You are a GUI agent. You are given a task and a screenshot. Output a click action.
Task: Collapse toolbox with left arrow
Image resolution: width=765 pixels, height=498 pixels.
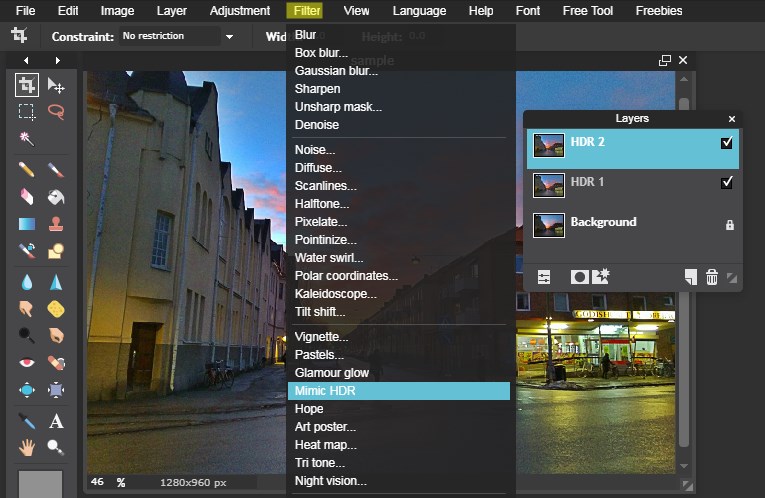pos(26,60)
